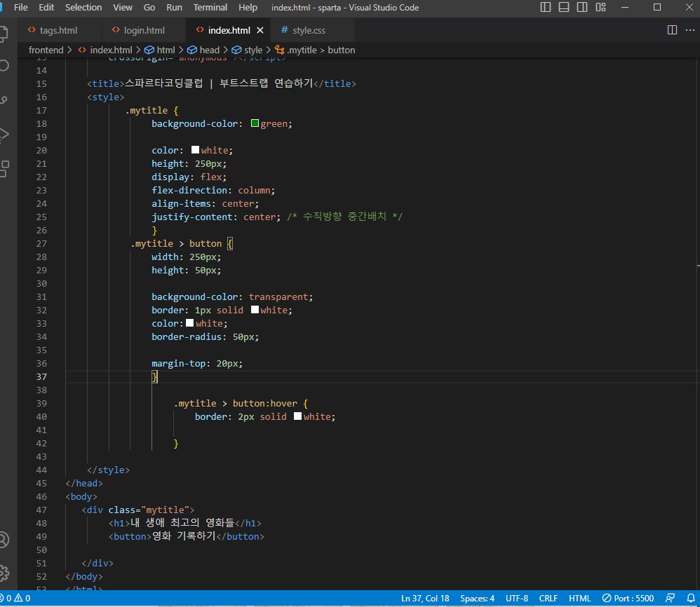This screenshot has width=700, height=607.
Task: Open the Accounts menu icon
Action: (4, 540)
